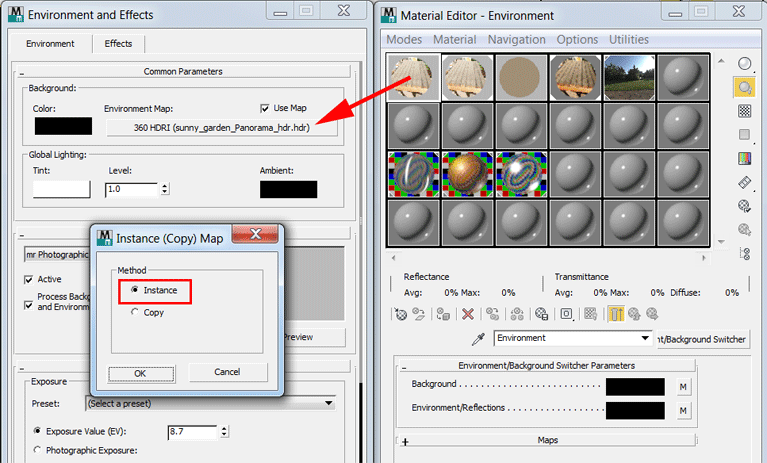Click Show Shaded Material in Viewport icon
The width and height of the screenshot is (767, 463).
point(590,314)
